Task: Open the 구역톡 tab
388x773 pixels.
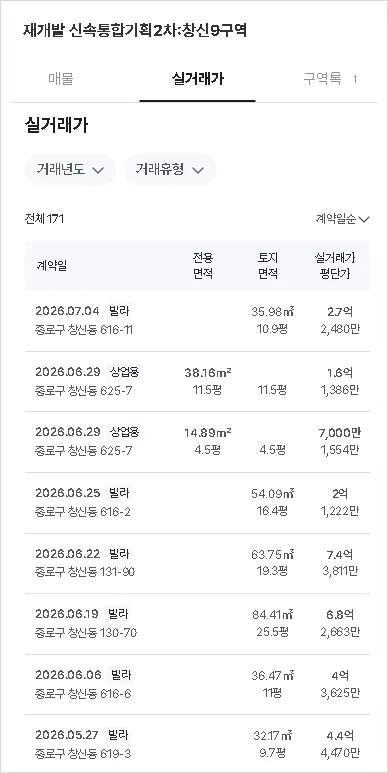Action: (329, 79)
